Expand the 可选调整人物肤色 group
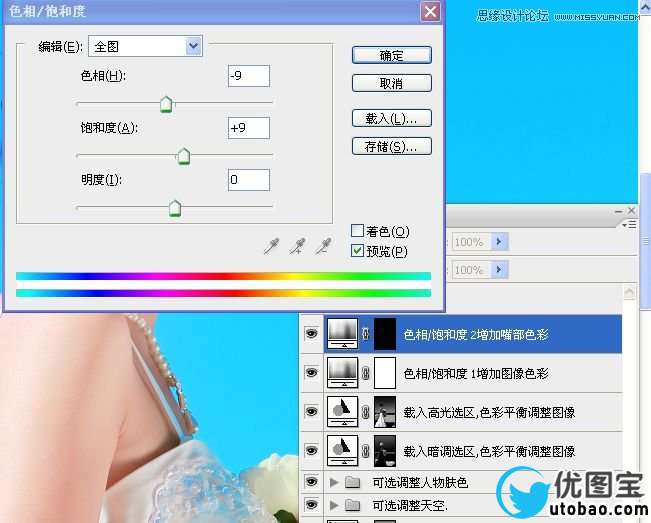 [333, 482]
